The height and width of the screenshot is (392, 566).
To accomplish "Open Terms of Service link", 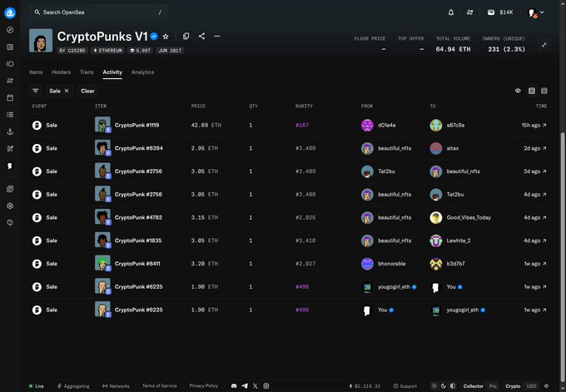I will [x=159, y=386].
